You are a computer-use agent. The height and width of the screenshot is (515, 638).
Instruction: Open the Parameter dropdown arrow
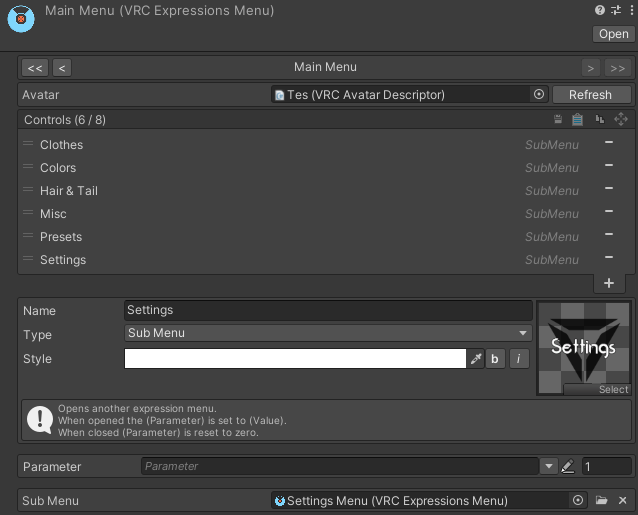[x=548, y=466]
